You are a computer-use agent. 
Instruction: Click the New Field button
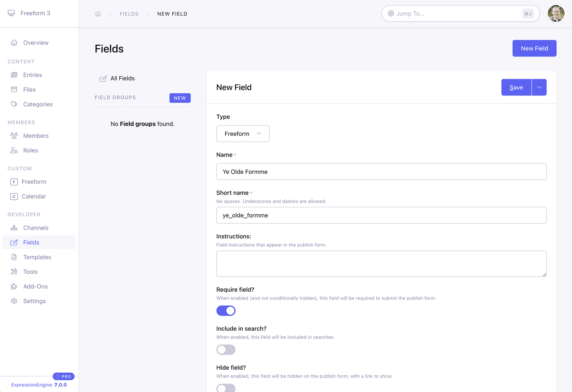pos(534,48)
